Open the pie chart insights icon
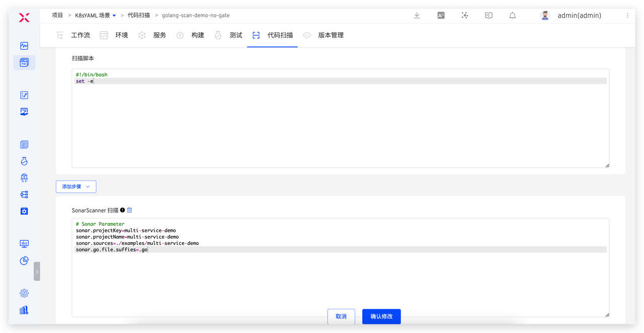This screenshot has height=333, width=644. pyautogui.click(x=24, y=260)
